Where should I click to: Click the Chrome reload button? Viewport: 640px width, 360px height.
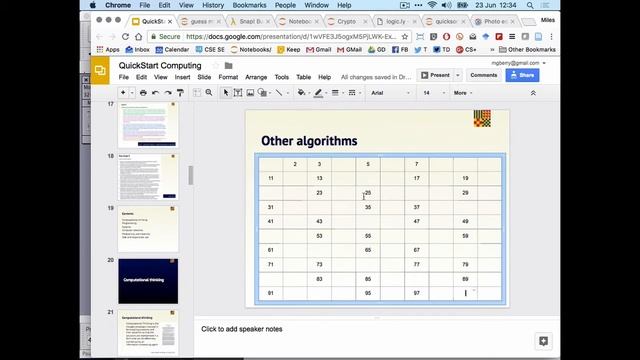coord(125,37)
